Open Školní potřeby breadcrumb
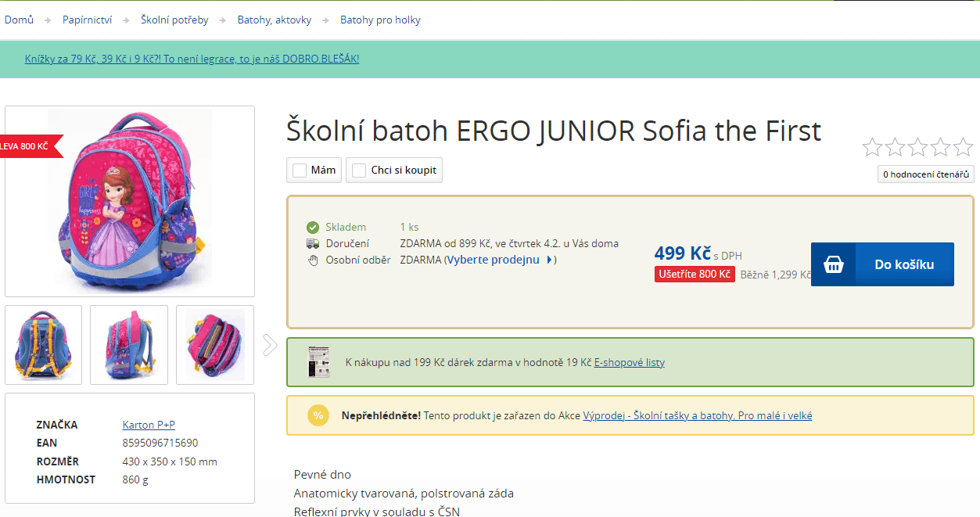 [174, 20]
